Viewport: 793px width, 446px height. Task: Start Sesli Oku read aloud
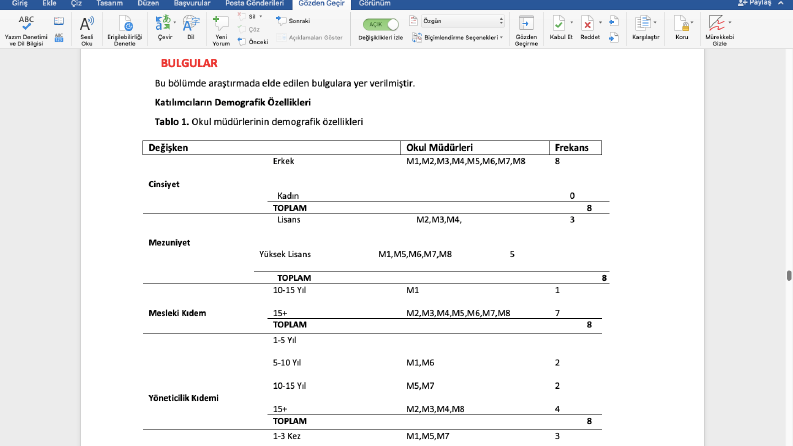click(x=86, y=30)
